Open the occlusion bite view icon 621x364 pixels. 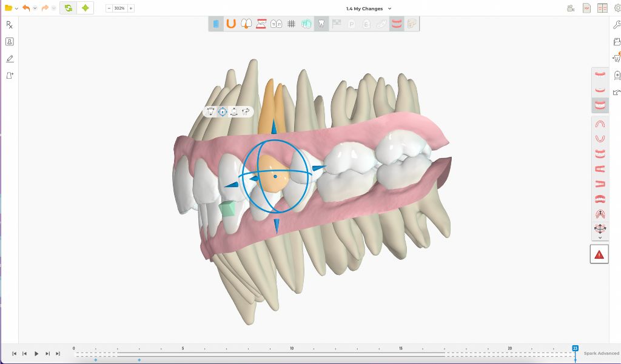click(261, 24)
